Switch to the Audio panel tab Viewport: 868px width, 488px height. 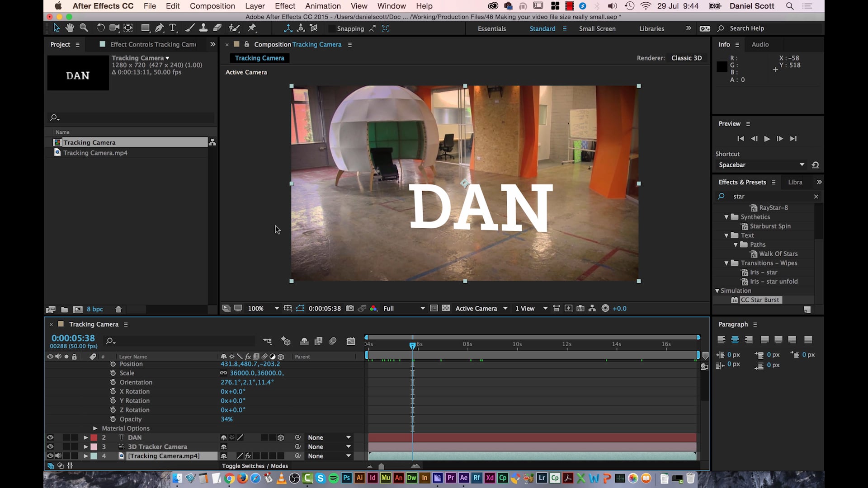point(760,44)
